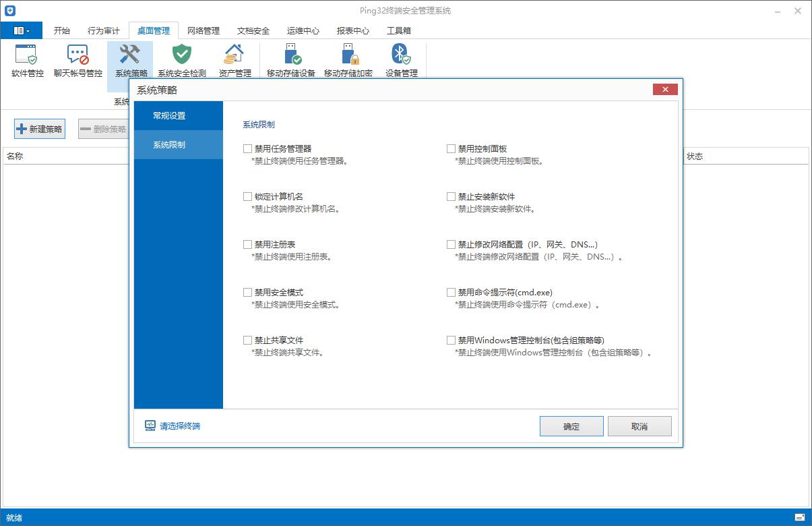Open the blue application menu dropdown
Viewport: 812px width, 526px height.
pos(22,30)
